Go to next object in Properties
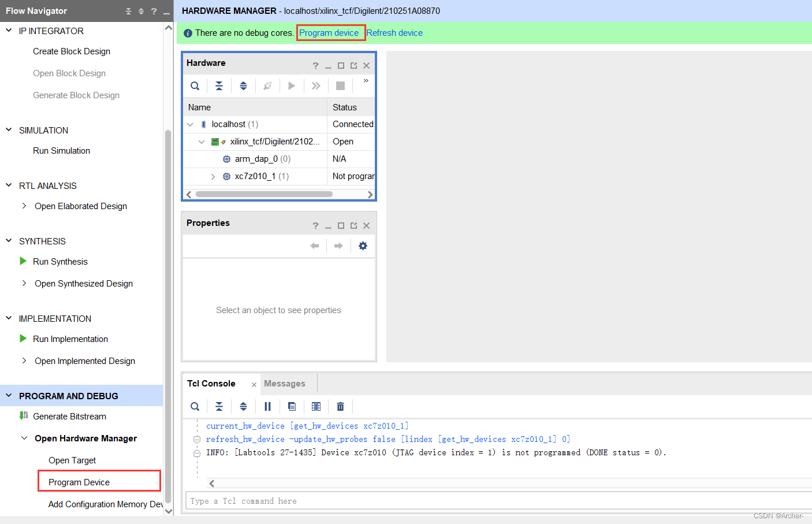Image resolution: width=812 pixels, height=524 pixels. pos(338,246)
